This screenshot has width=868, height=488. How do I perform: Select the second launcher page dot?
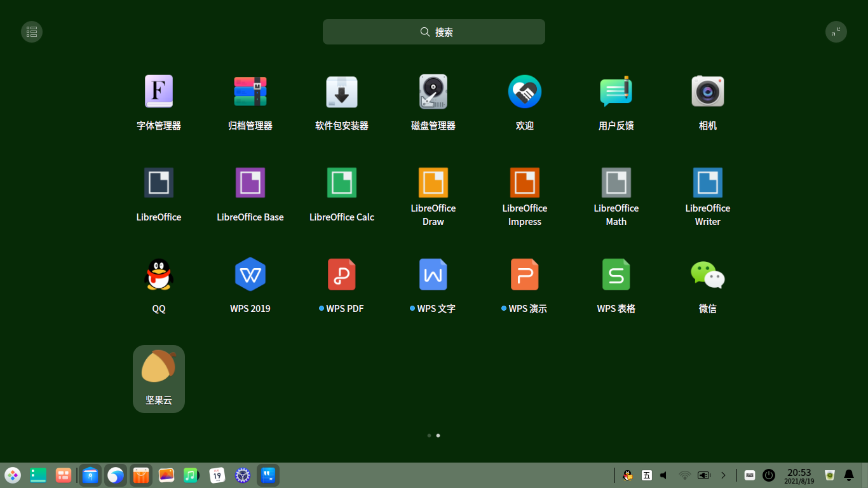click(x=438, y=435)
